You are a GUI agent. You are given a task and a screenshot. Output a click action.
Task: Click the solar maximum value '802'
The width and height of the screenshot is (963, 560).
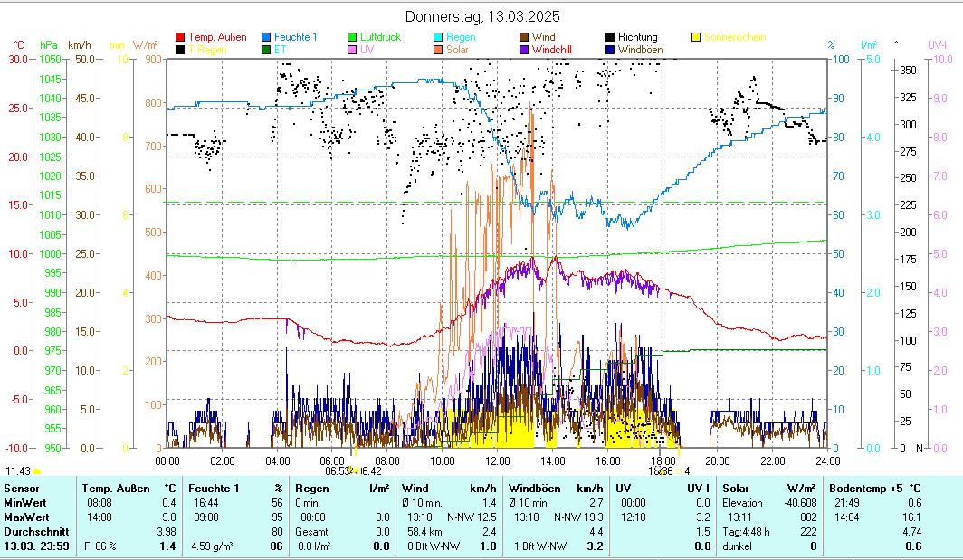(x=808, y=517)
